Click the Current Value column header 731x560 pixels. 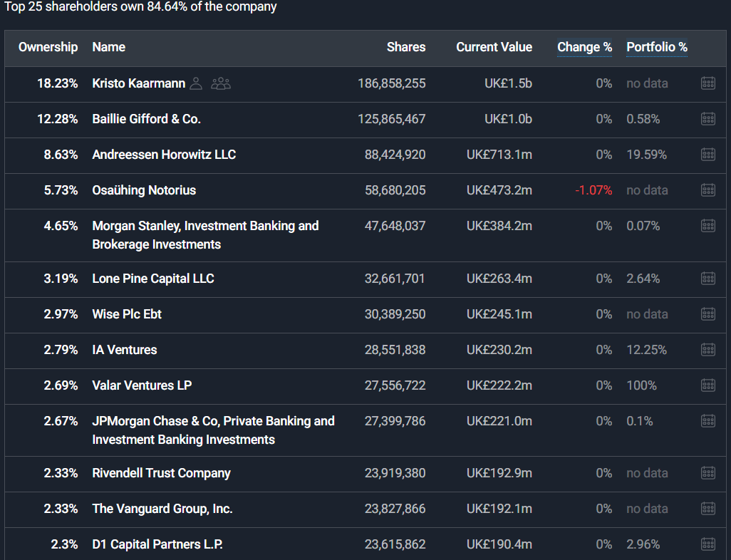tap(494, 47)
